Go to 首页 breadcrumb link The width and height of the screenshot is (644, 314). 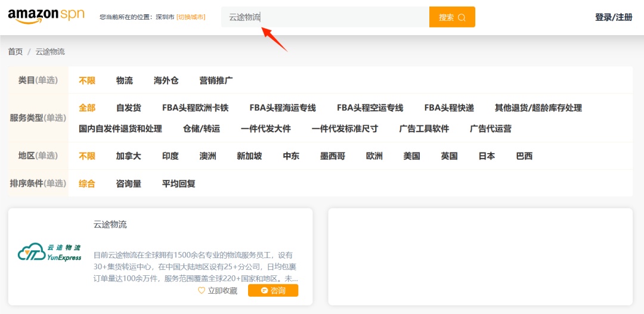[x=16, y=52]
